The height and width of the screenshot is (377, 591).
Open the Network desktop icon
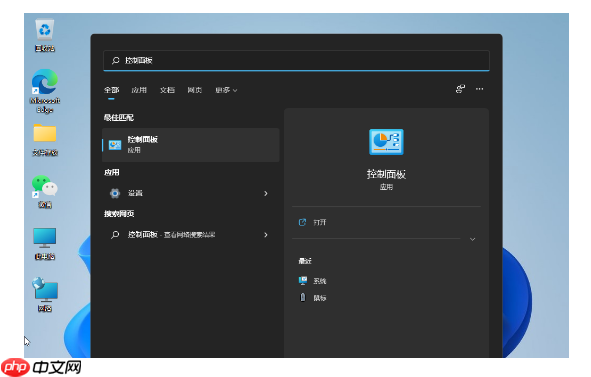point(45,295)
